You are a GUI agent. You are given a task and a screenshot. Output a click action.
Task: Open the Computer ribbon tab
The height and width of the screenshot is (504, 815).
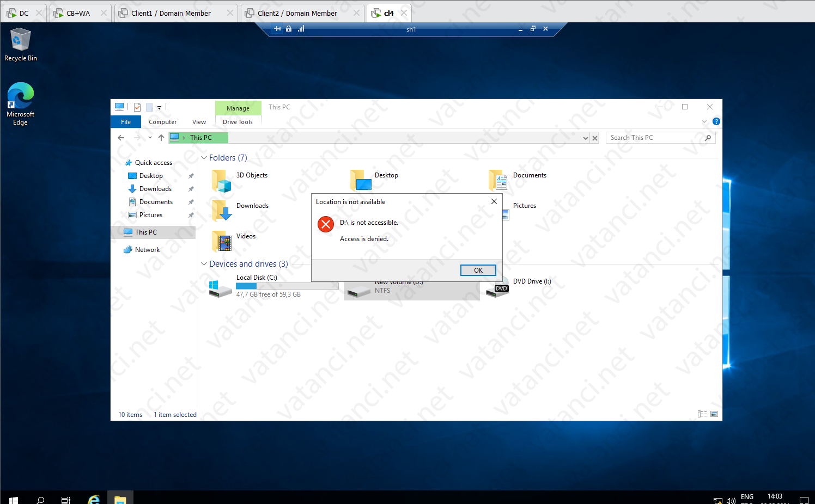tap(162, 121)
